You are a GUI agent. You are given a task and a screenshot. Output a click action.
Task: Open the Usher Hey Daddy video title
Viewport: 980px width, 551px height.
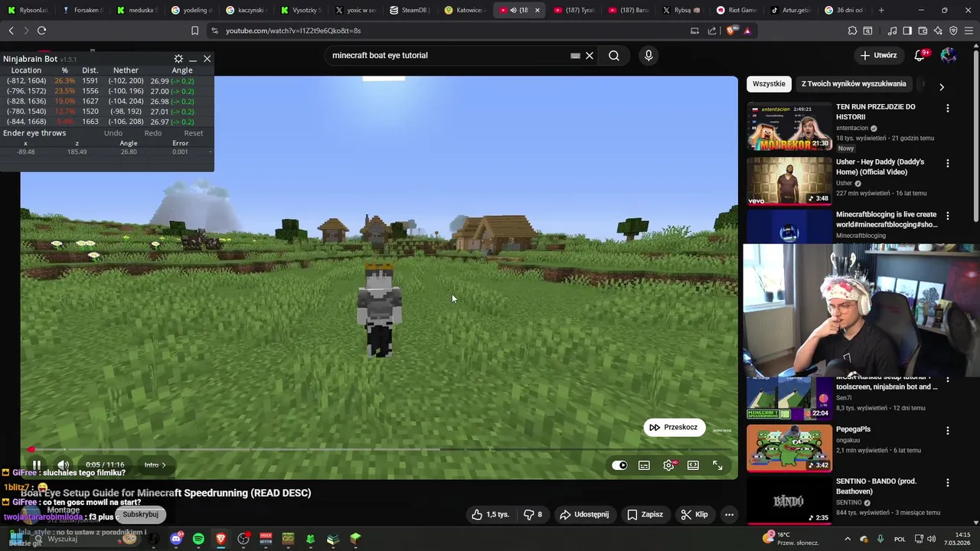point(880,167)
